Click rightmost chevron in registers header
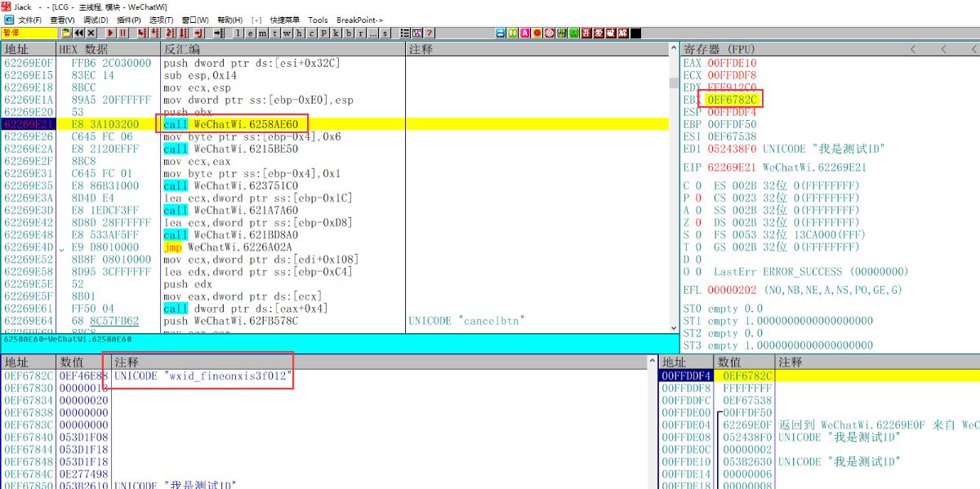The height and width of the screenshot is (489, 980). tap(973, 50)
